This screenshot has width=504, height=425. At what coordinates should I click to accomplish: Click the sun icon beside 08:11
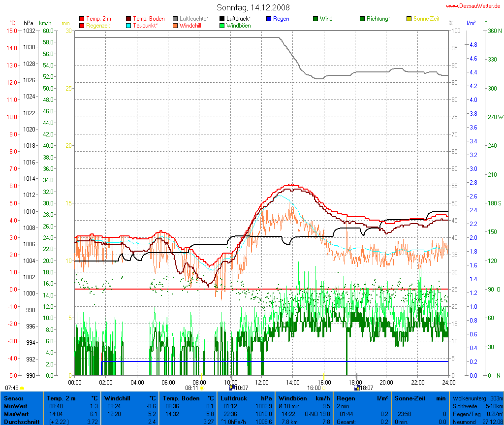(x=202, y=388)
